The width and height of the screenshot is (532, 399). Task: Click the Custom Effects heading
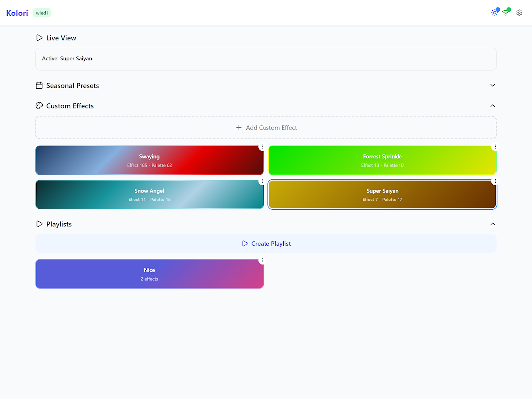[x=70, y=106]
